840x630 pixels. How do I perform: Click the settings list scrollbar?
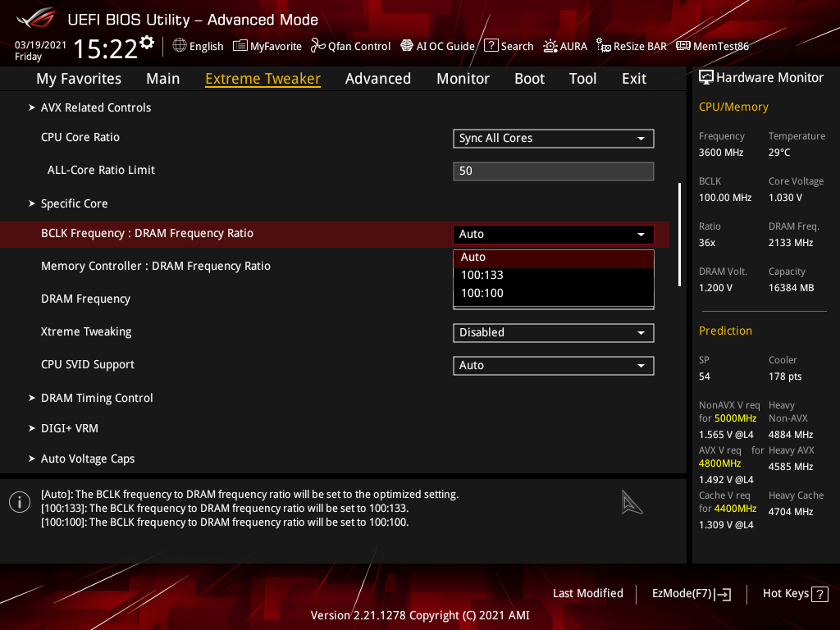point(679,235)
